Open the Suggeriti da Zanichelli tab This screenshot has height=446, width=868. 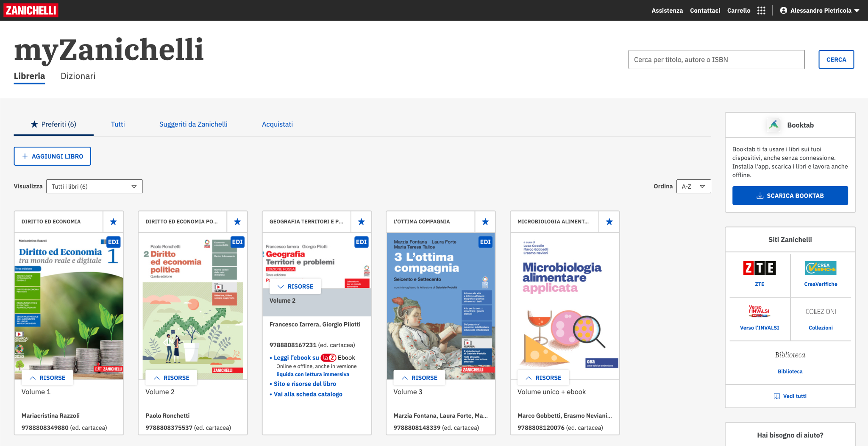pyautogui.click(x=193, y=124)
